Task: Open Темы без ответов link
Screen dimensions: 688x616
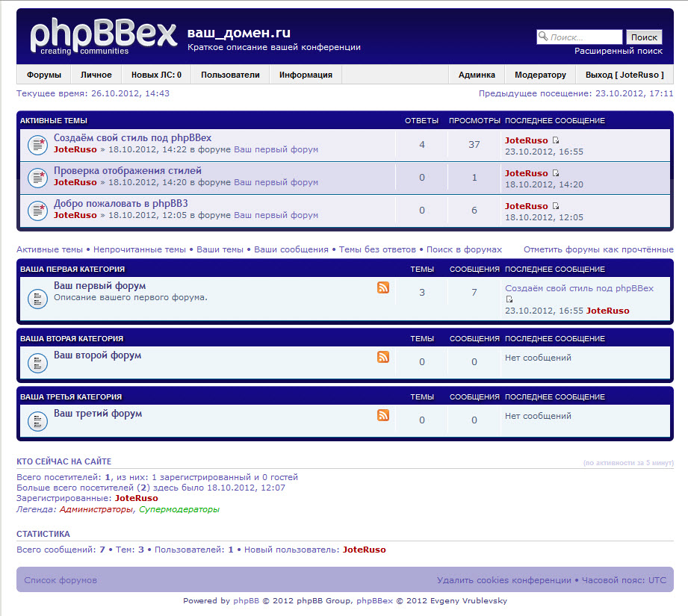Action: coord(377,249)
